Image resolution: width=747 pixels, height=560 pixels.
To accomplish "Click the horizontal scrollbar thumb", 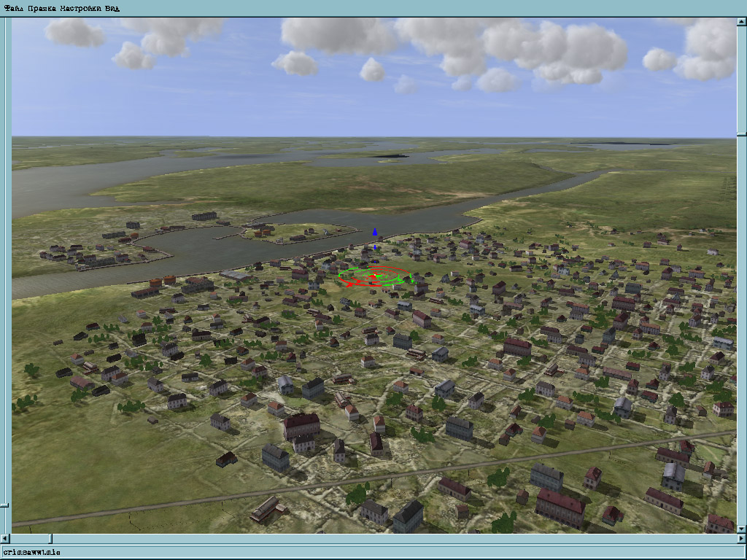I will click(x=50, y=539).
